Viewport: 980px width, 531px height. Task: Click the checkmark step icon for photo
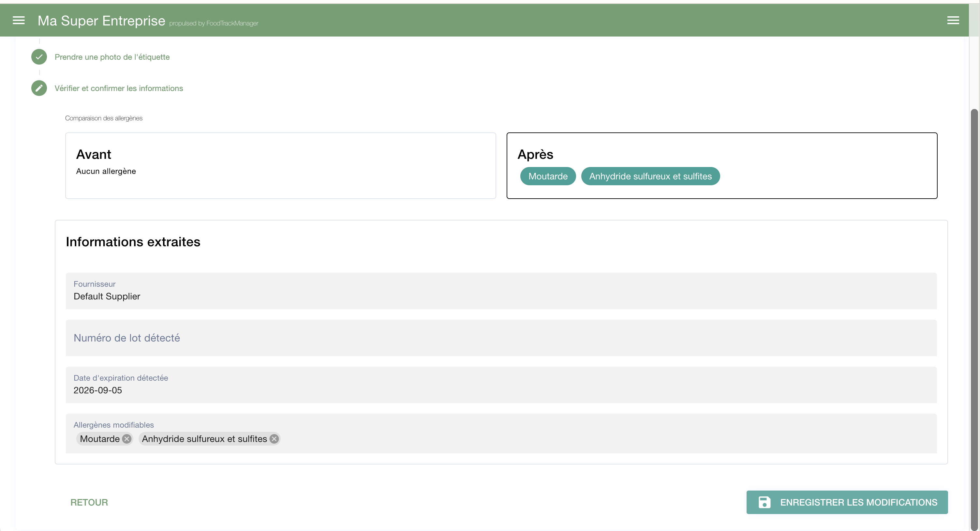pyautogui.click(x=39, y=57)
